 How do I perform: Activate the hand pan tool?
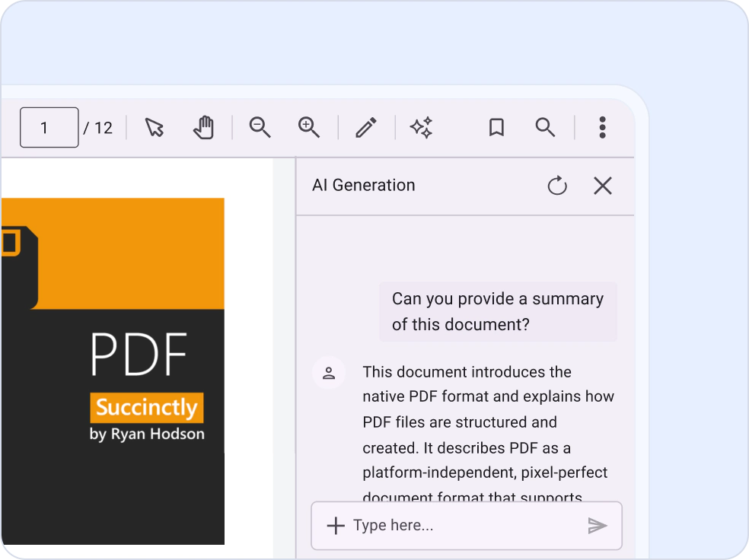pos(204,128)
